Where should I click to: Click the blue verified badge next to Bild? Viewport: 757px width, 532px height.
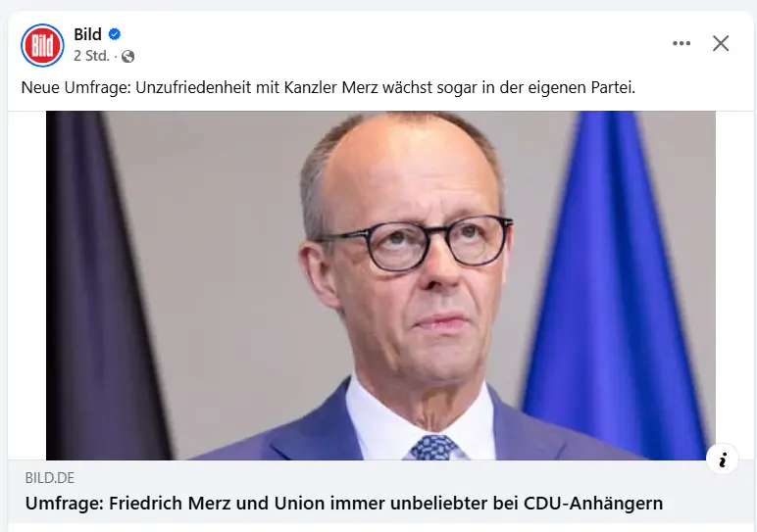click(115, 35)
